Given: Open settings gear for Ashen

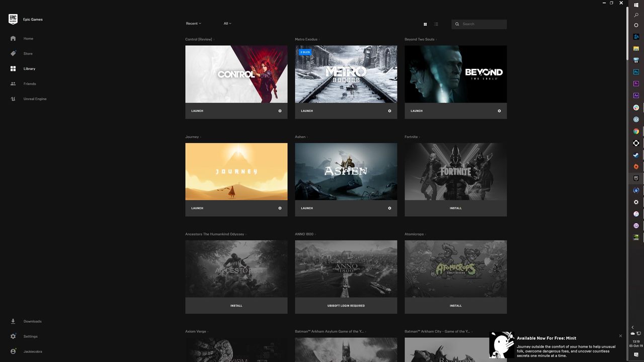Looking at the screenshot, I should (389, 208).
